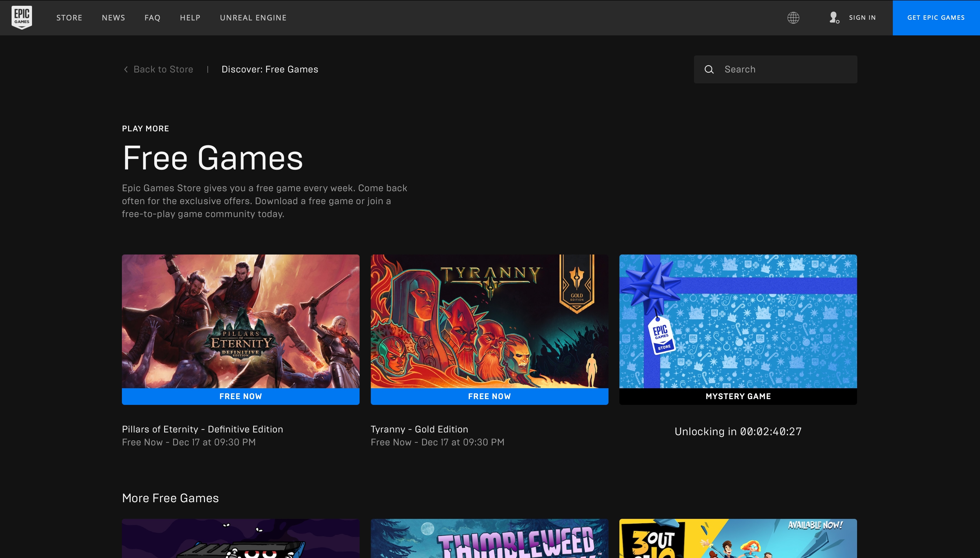Open the dark purple cartoon game card
This screenshot has width=980, height=558.
[240, 539]
